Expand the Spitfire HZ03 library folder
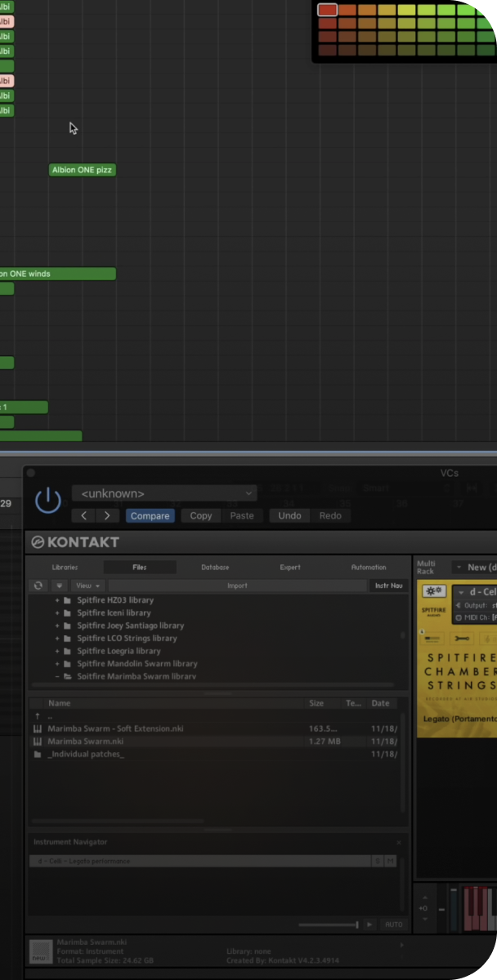 tap(57, 600)
